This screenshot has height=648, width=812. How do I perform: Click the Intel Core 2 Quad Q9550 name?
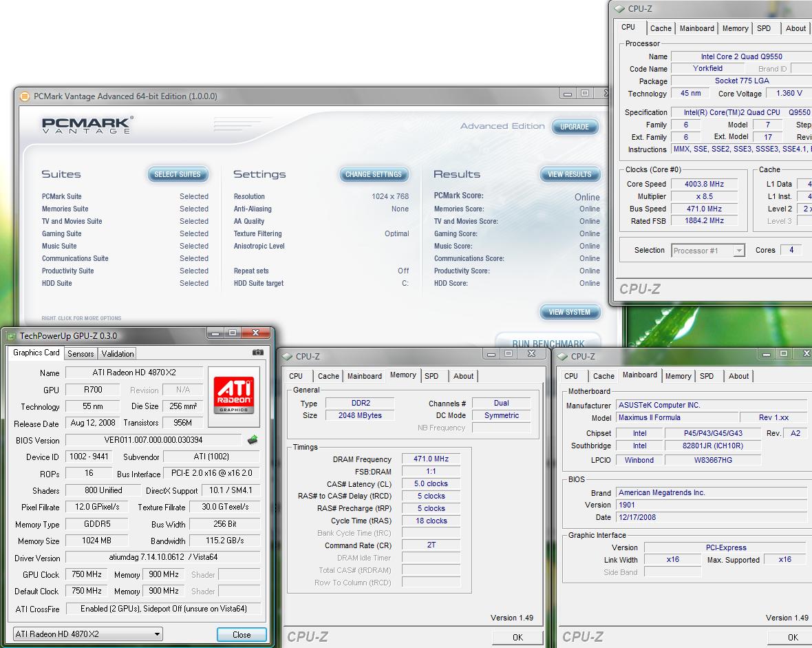tap(741, 56)
